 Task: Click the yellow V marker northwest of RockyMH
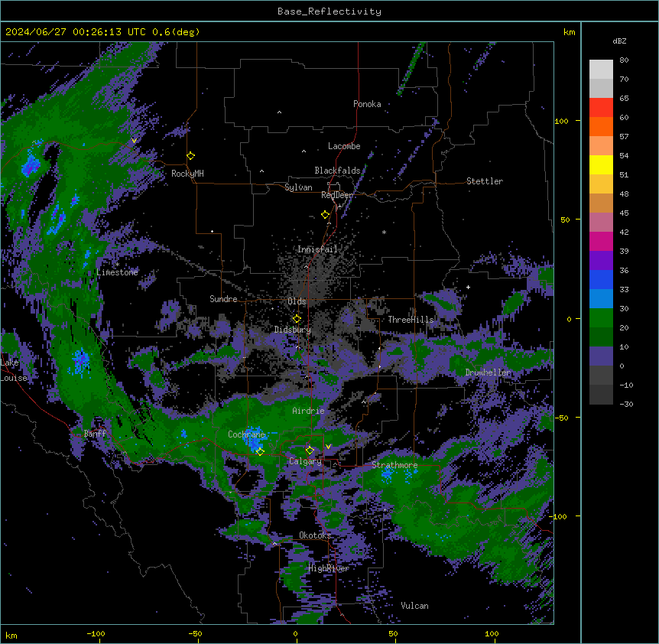134,141
